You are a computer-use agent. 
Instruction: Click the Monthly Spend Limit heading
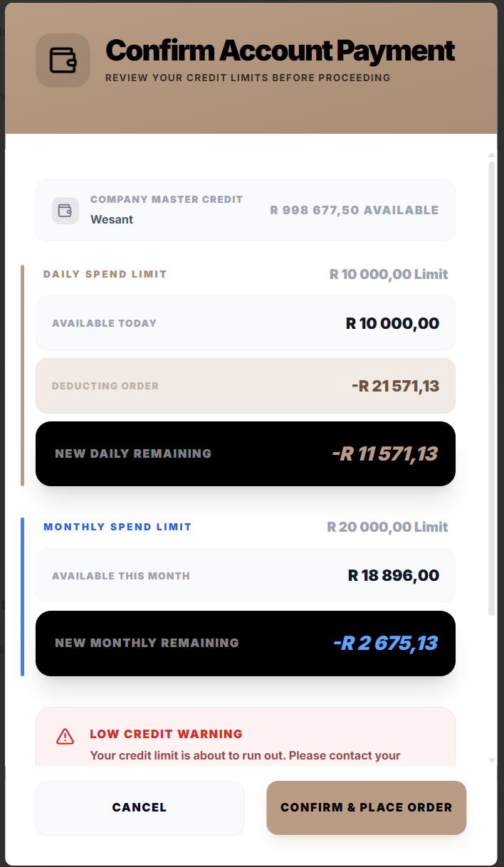pos(117,527)
